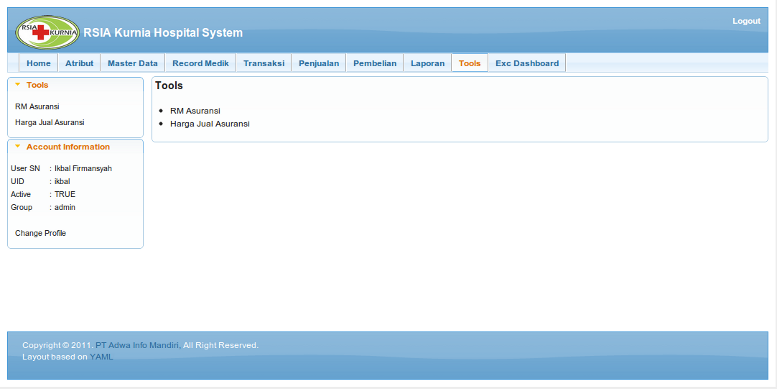This screenshot has height=389, width=777.
Task: Click RM Asuransi in the main list
Action: click(x=195, y=111)
